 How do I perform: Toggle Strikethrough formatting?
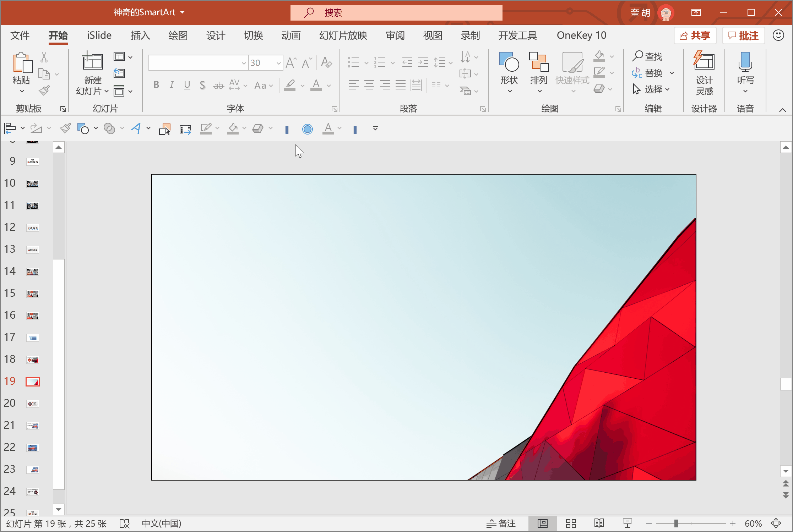point(218,85)
